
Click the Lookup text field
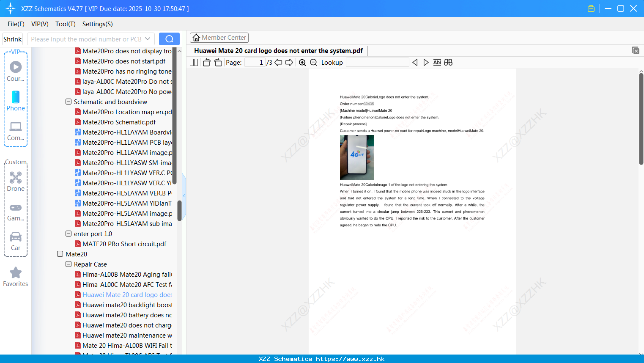tap(377, 63)
